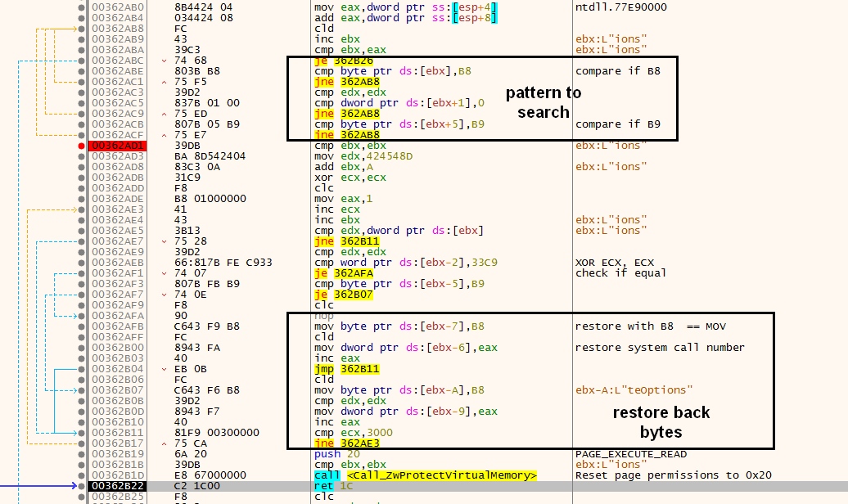848x504 pixels.
Task: Click bytes '8B4424 04'
Action: tap(203, 7)
